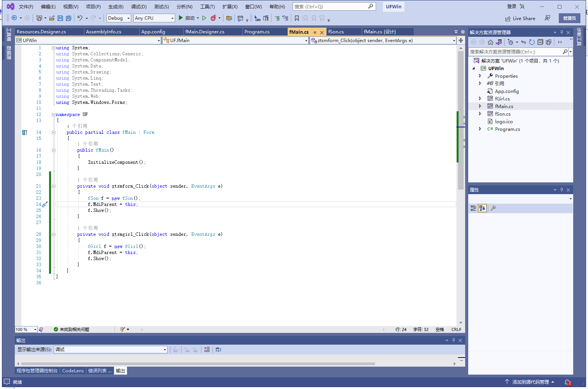
Task: Sort properties alphabetically in the Properties panel
Action: click(x=482, y=208)
